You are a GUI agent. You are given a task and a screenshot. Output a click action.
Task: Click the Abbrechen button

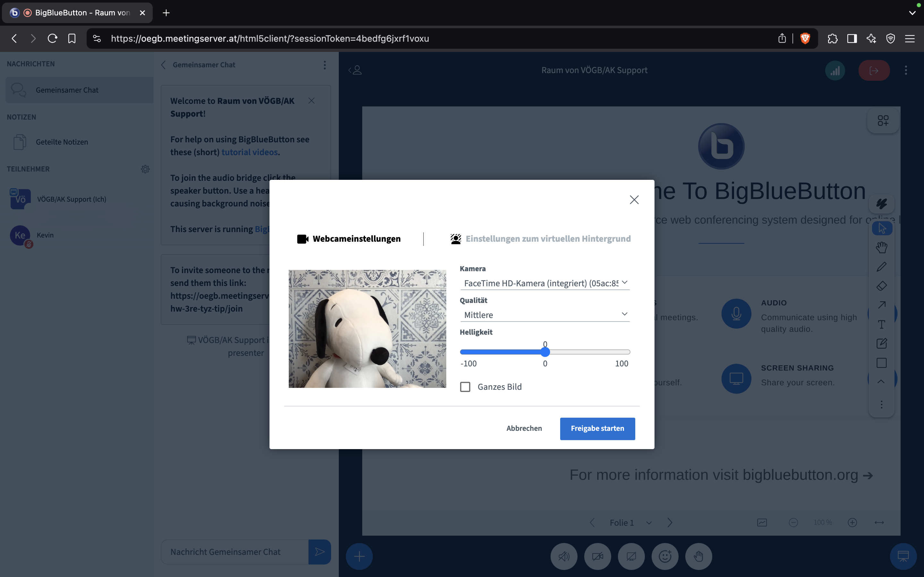point(524,429)
